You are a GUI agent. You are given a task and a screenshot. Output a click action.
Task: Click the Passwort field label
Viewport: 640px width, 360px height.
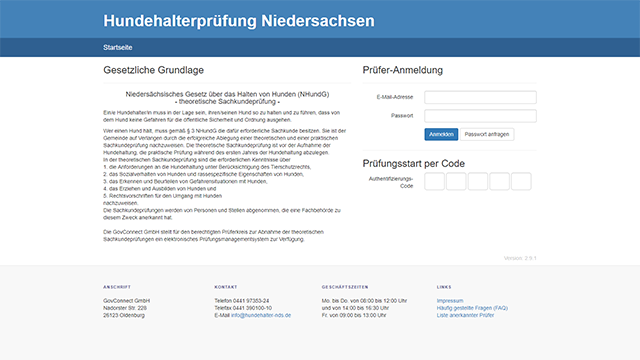click(402, 116)
